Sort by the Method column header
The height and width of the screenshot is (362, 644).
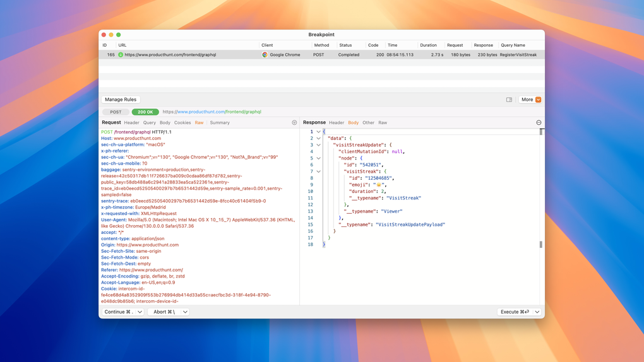point(321,45)
